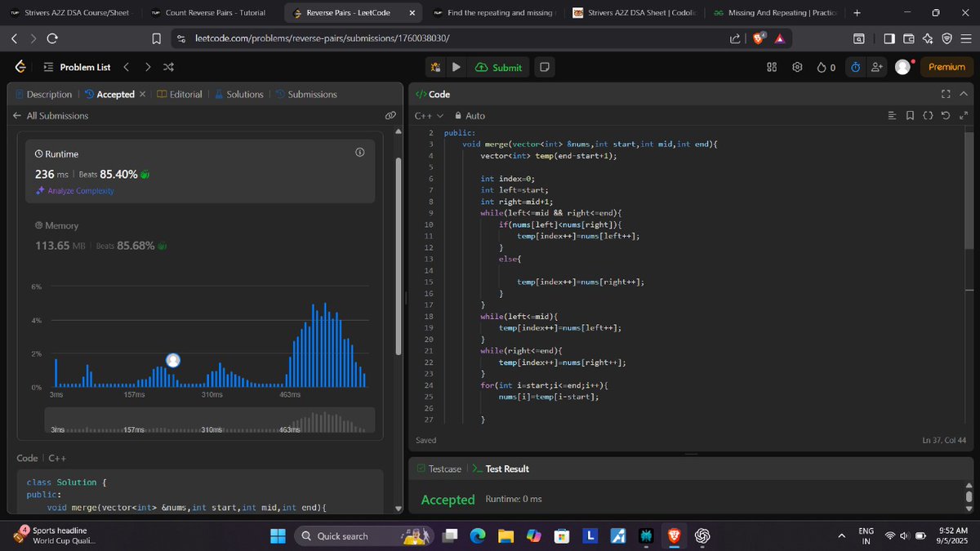Image resolution: width=980 pixels, height=551 pixels.
Task: Start the stopwatch timer icon
Action: click(x=855, y=67)
